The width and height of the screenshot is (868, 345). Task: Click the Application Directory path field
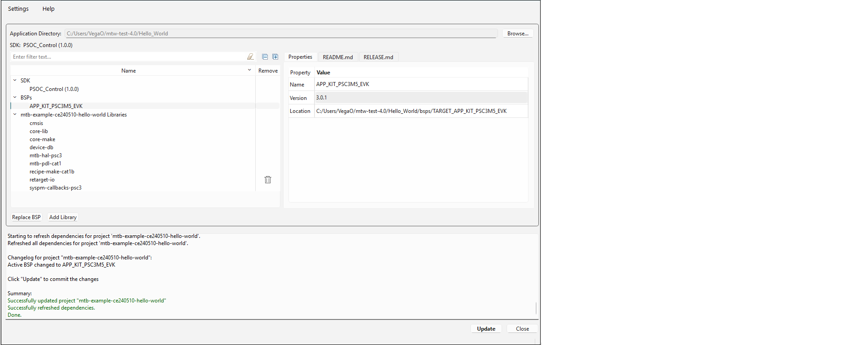pos(281,34)
